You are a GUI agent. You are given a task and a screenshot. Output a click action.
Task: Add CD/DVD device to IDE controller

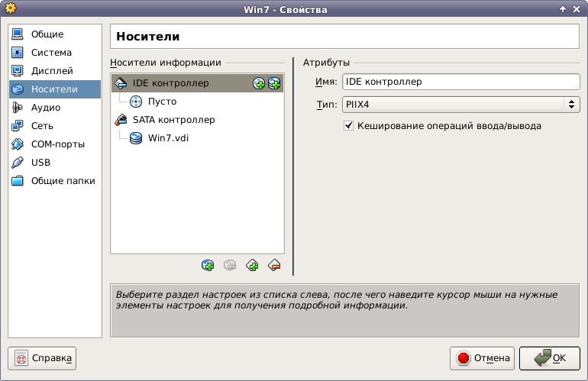259,83
